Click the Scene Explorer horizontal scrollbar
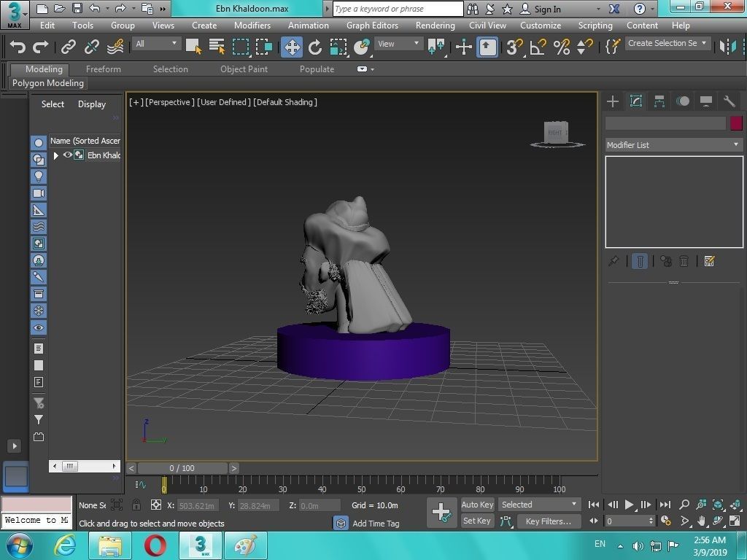The height and width of the screenshot is (560, 747). pyautogui.click(x=85, y=466)
